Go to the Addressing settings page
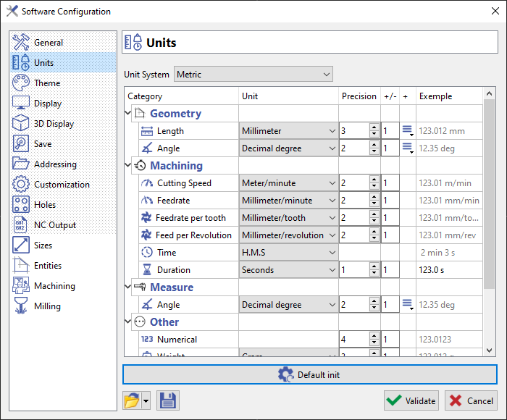The height and width of the screenshot is (420, 507). click(x=55, y=164)
